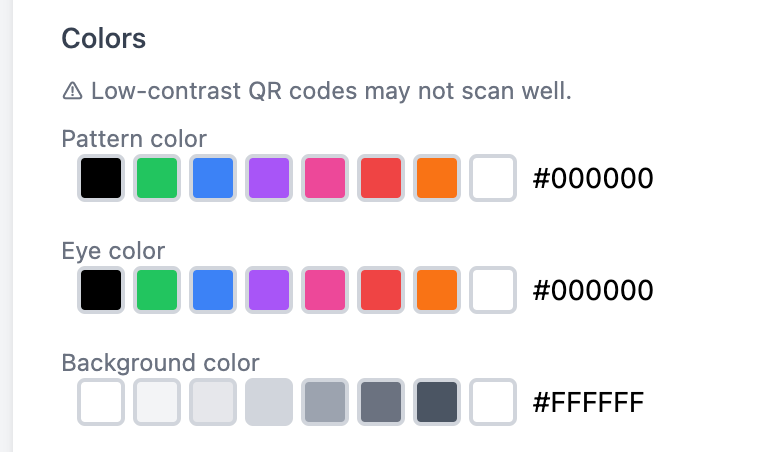Image resolution: width=782 pixels, height=452 pixels.
Task: Set Eye color to green
Action: click(x=157, y=290)
